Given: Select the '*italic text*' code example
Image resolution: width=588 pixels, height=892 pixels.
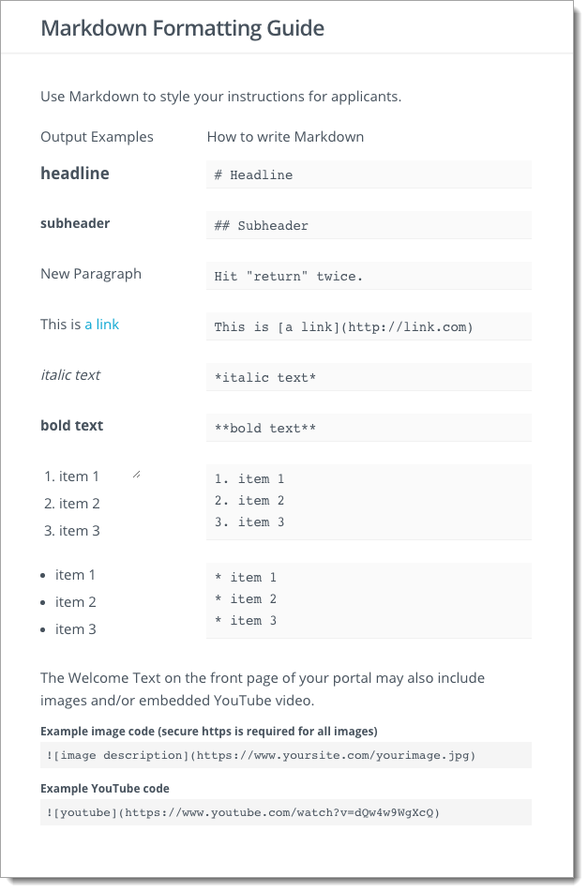Looking at the screenshot, I should coord(369,377).
